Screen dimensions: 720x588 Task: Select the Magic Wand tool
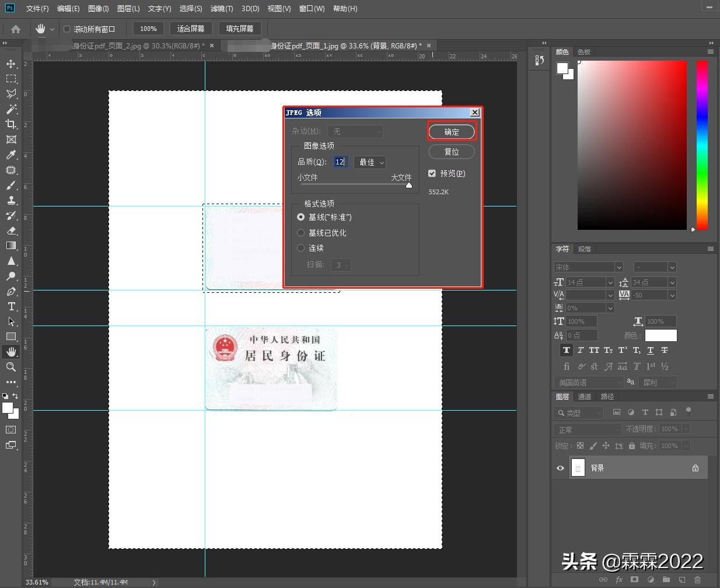coord(11,109)
